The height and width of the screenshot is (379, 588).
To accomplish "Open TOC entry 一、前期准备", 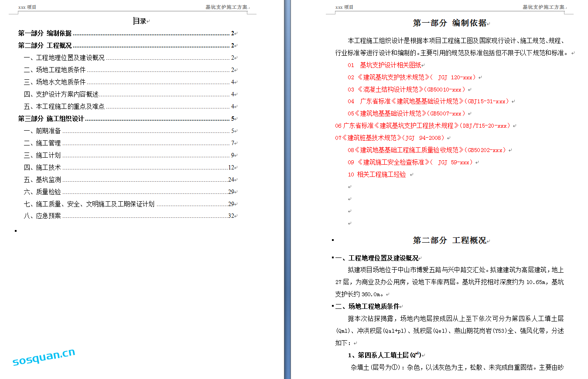I will tap(42, 131).
